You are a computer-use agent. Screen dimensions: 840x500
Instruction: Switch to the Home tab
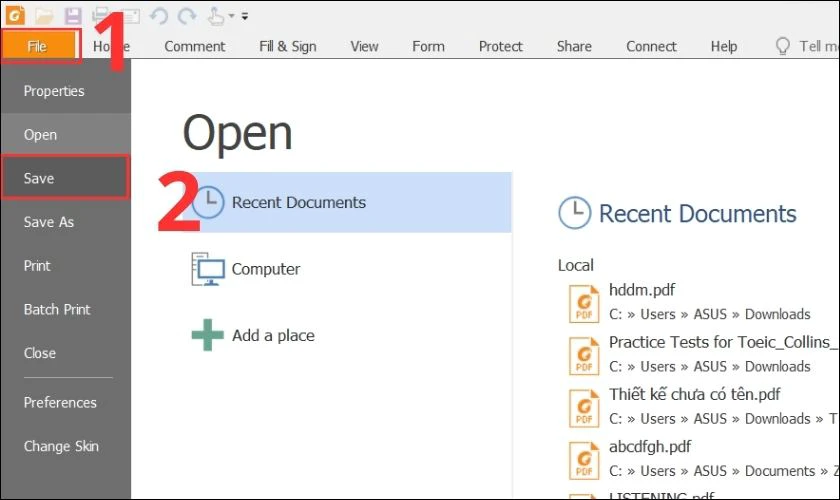point(111,47)
